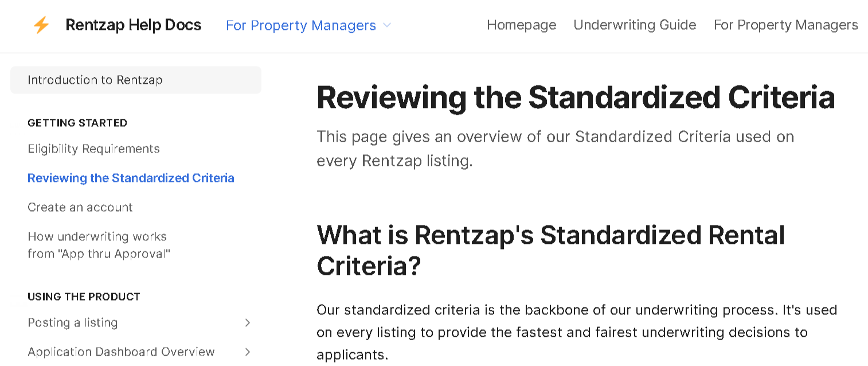Navigate to Eligibility Requirements page
This screenshot has width=868, height=366.
(93, 149)
